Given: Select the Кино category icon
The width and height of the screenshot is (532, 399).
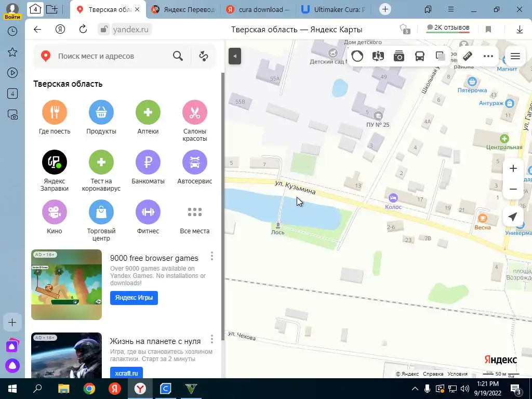Looking at the screenshot, I should tap(55, 212).
